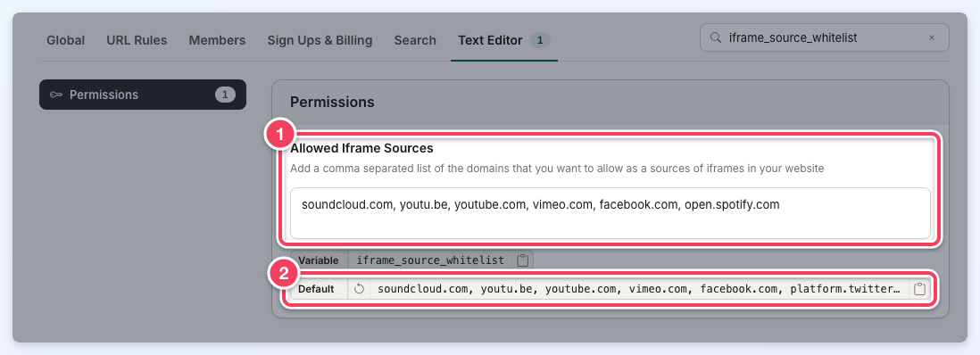Clear the search with the x icon
The image size is (980, 355).
click(932, 37)
